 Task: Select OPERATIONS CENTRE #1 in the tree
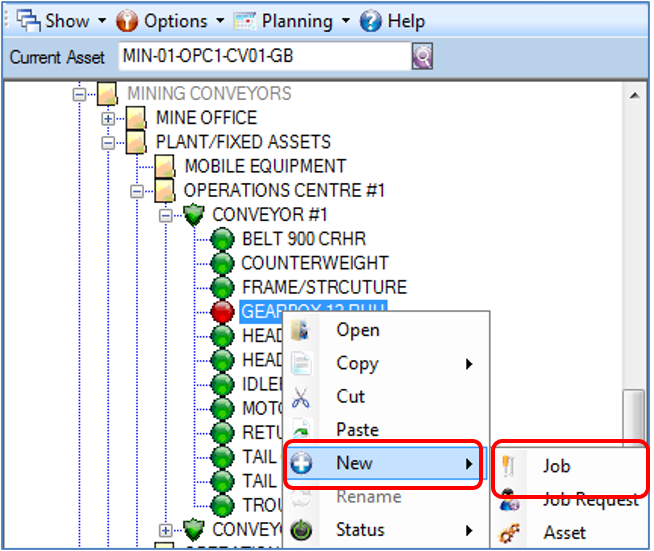click(x=284, y=190)
